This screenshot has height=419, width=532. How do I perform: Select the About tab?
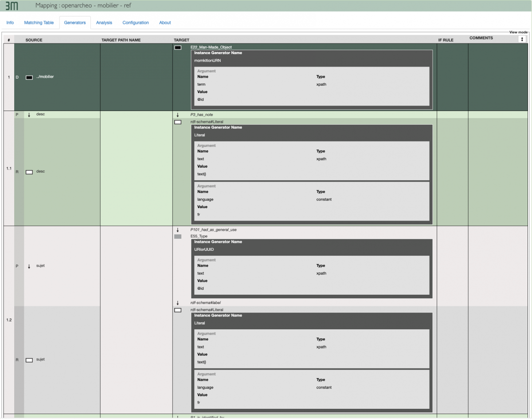tap(165, 23)
